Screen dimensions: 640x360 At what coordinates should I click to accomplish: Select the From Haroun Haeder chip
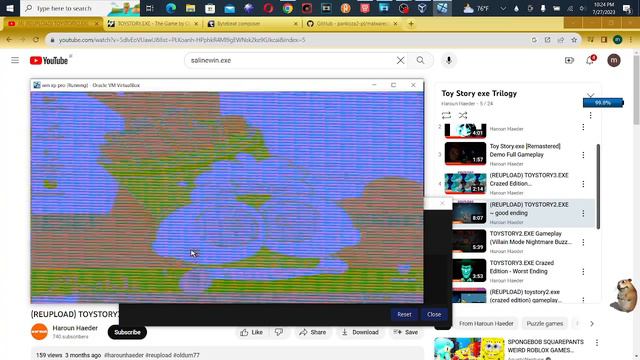click(486, 323)
